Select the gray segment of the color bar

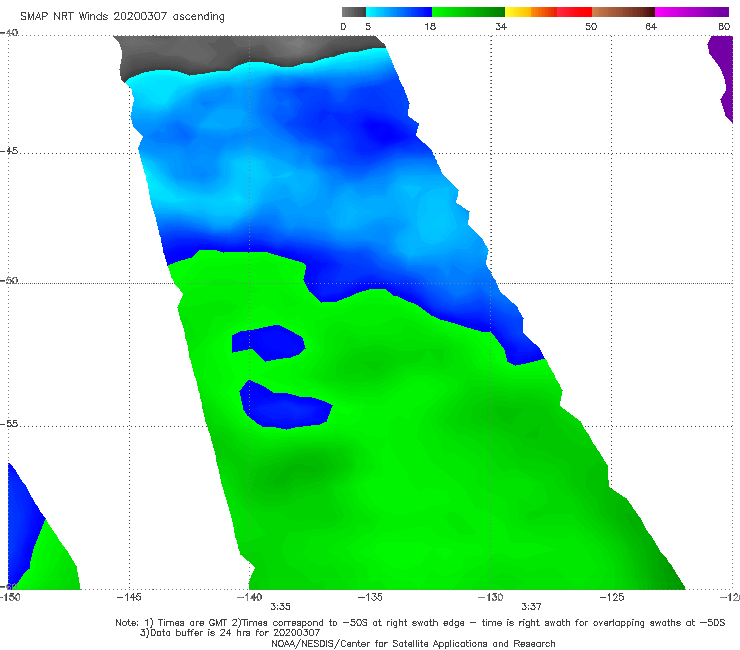click(x=354, y=12)
